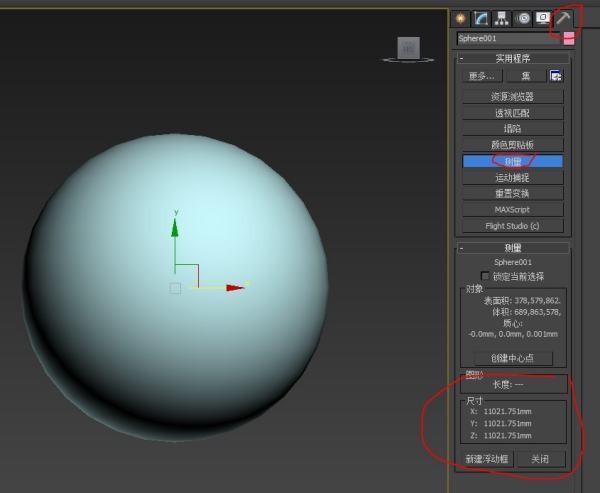Open the Hierarchy panel tab
This screenshot has height=493, width=600.
tap(501, 18)
